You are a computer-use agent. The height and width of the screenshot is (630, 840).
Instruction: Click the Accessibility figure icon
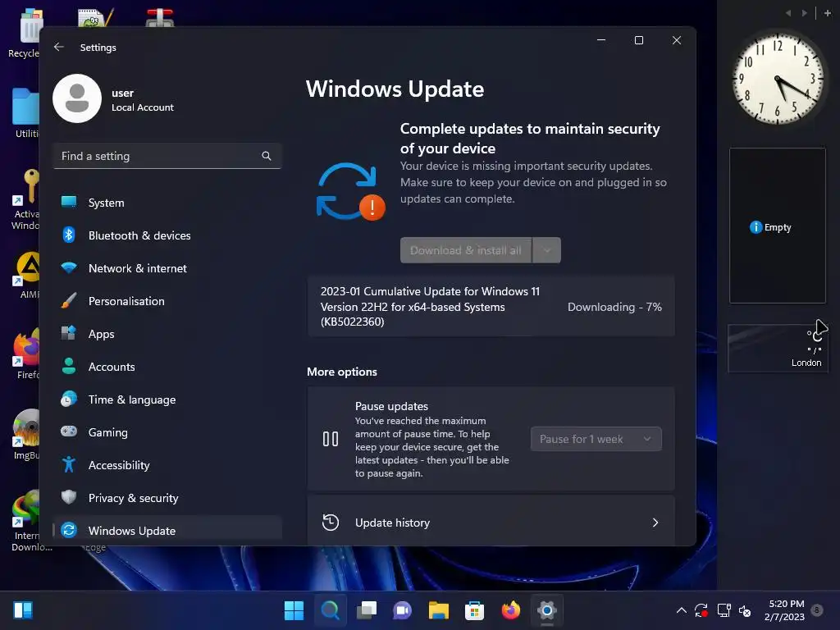pyautogui.click(x=69, y=464)
